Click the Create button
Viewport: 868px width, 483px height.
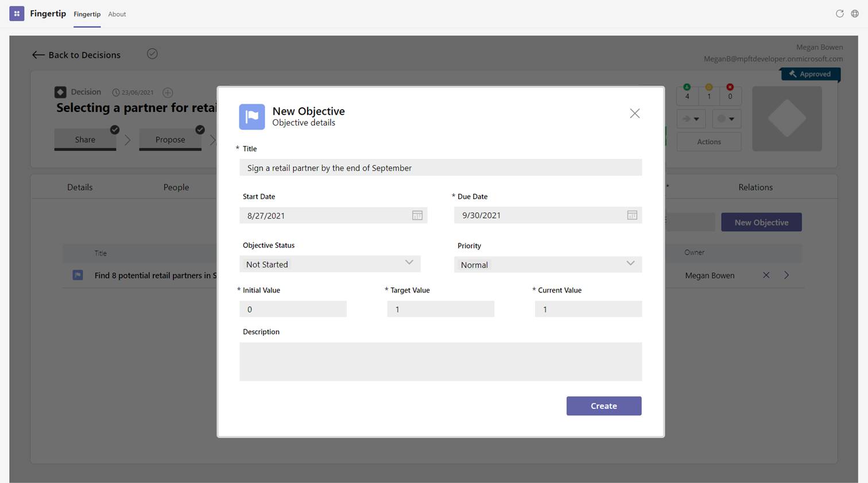[x=604, y=406]
